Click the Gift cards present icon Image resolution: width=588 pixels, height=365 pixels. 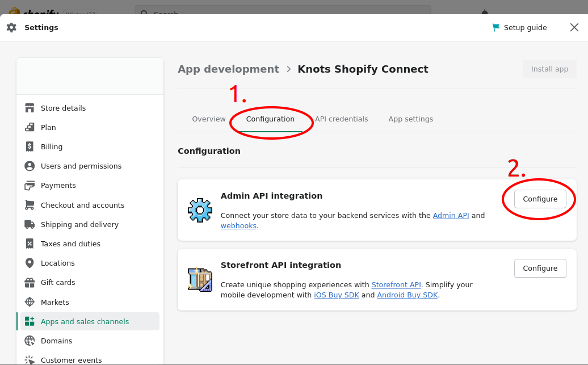(x=30, y=283)
